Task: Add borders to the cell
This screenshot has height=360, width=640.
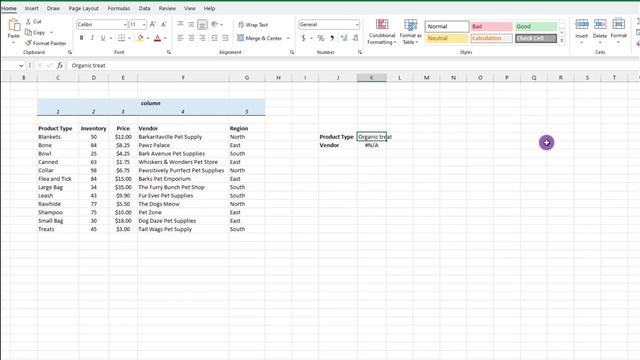Action: click(122, 38)
